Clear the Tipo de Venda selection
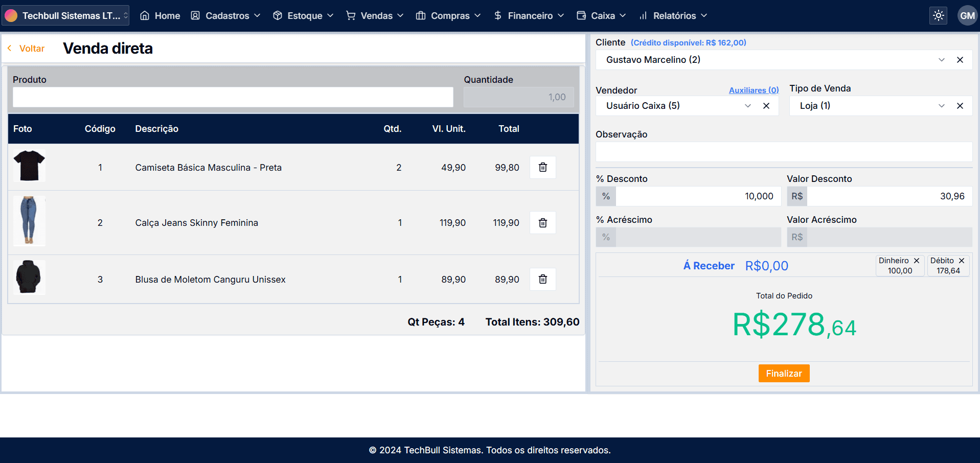 tap(960, 106)
